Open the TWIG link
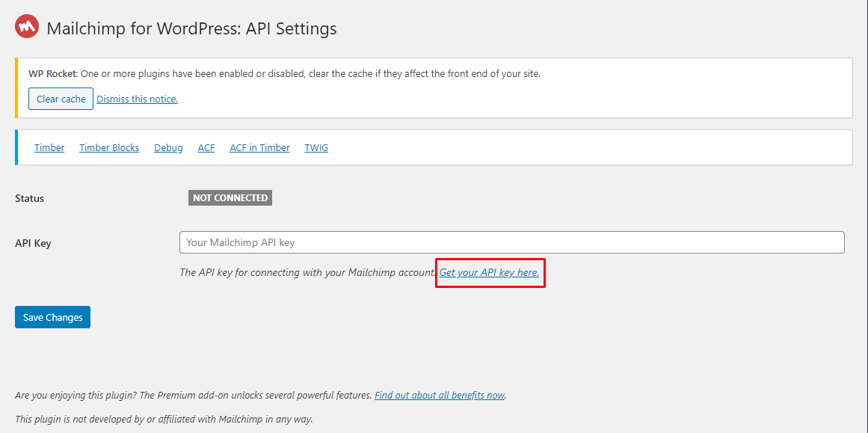This screenshot has width=868, height=433. click(316, 148)
